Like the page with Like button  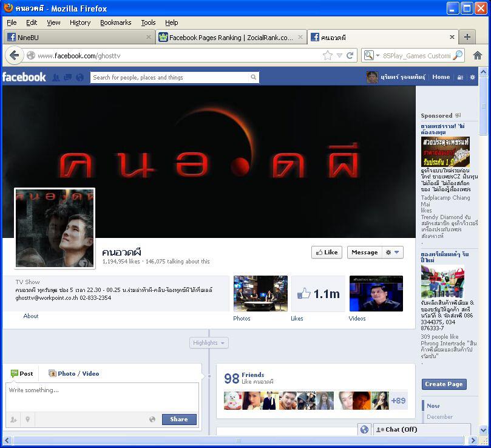327,253
